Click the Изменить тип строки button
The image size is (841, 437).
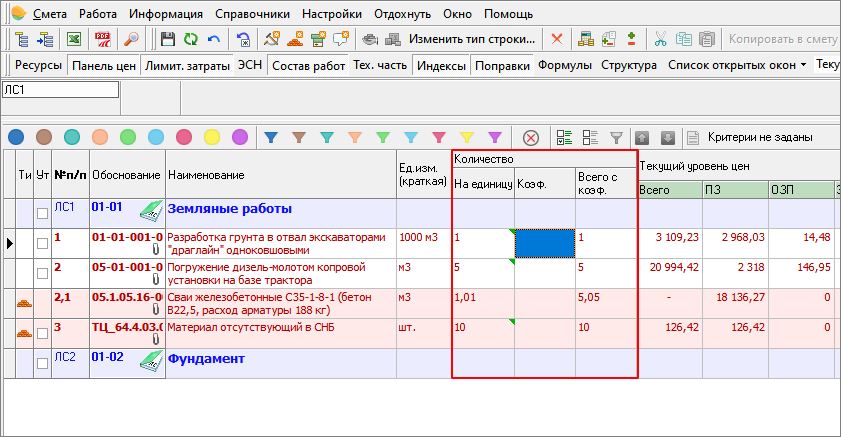coord(472,39)
